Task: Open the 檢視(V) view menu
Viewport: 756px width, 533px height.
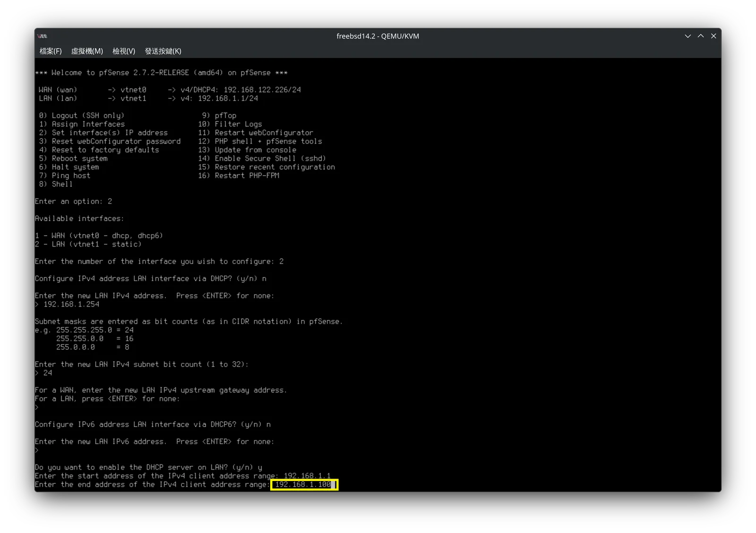Action: (x=124, y=51)
